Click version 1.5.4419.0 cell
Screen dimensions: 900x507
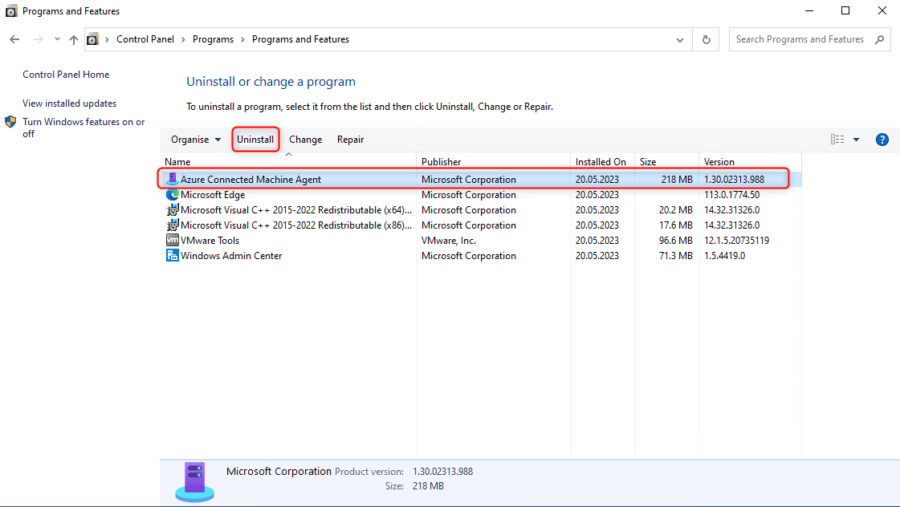click(x=724, y=256)
